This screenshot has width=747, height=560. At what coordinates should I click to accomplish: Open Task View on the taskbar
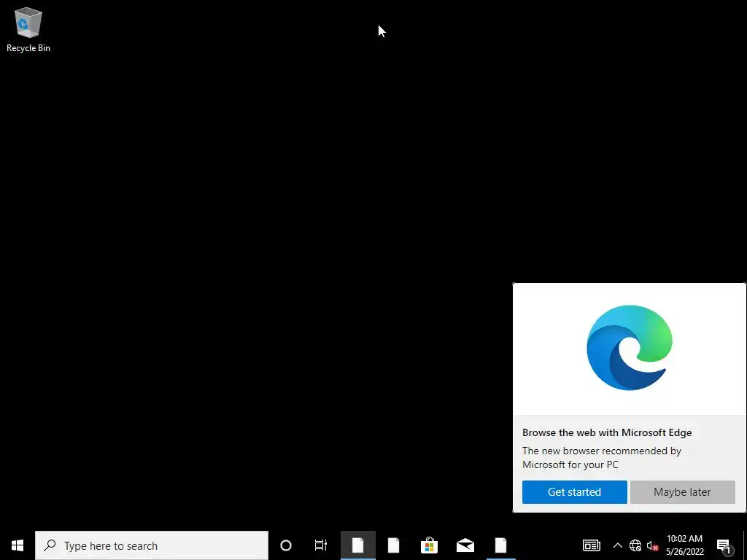point(321,545)
